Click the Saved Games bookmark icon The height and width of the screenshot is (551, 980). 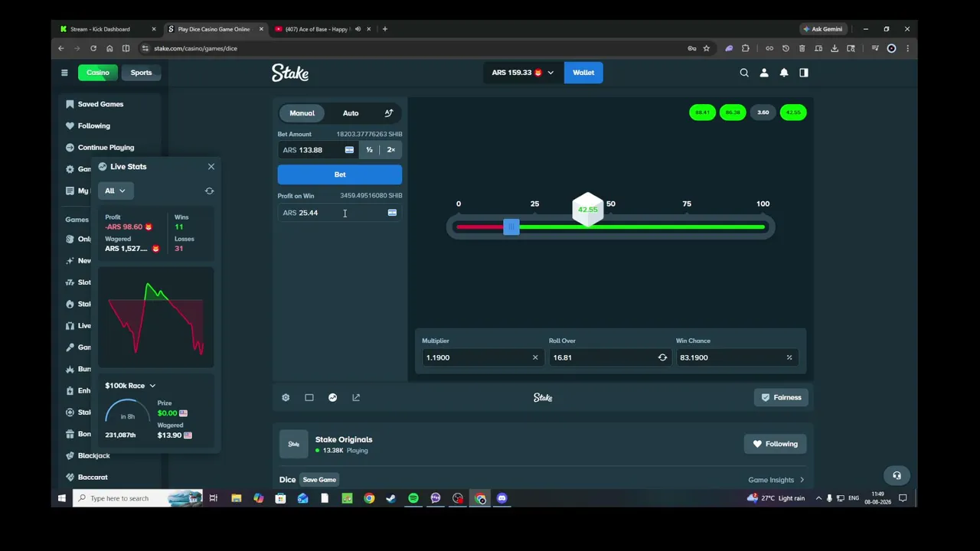[x=70, y=104]
